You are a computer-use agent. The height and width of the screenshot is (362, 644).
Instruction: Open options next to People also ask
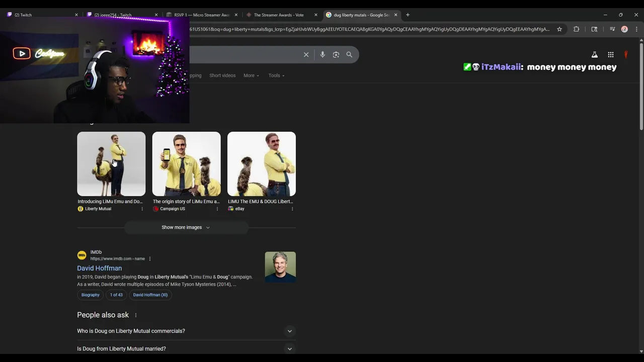(x=135, y=315)
